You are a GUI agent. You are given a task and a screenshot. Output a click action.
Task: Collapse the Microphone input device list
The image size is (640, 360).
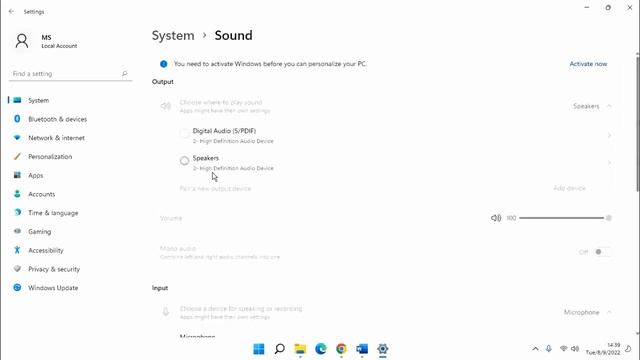pos(609,312)
